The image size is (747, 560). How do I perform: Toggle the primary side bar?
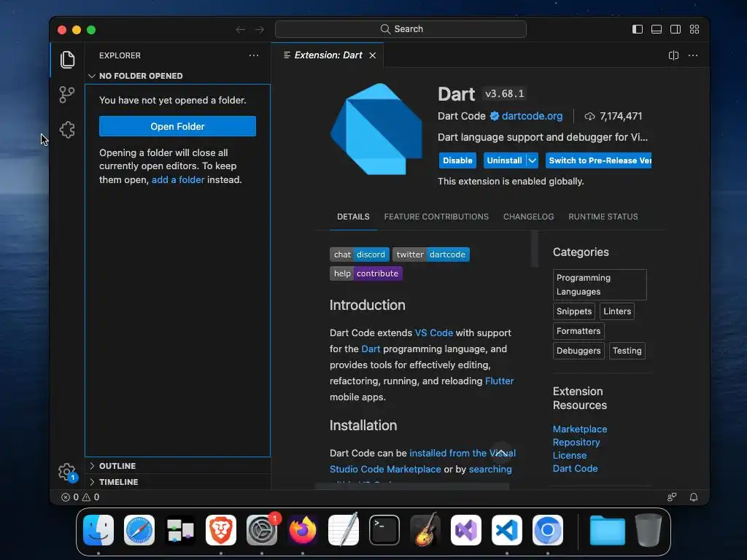pos(638,29)
